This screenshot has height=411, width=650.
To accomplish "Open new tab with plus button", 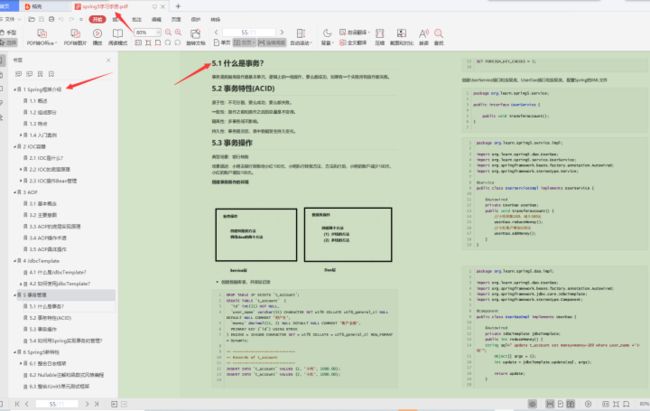I will pos(178,6).
